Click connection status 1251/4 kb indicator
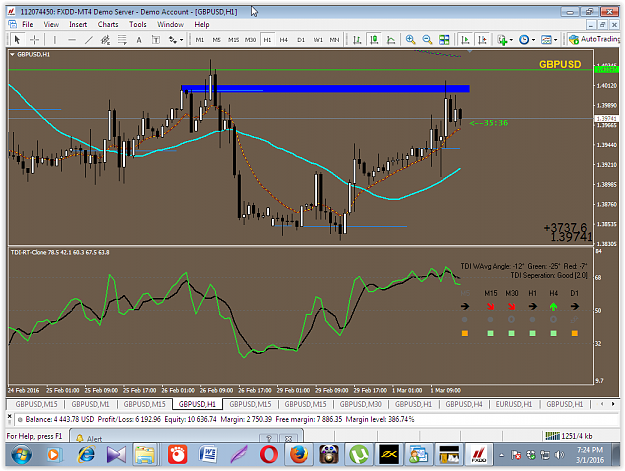The image size is (625, 471). click(x=569, y=436)
